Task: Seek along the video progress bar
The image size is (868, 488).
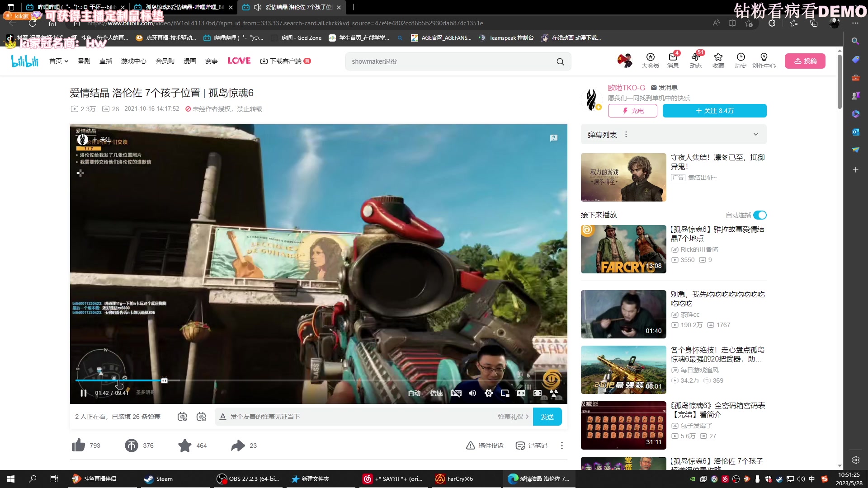Action: (319, 380)
